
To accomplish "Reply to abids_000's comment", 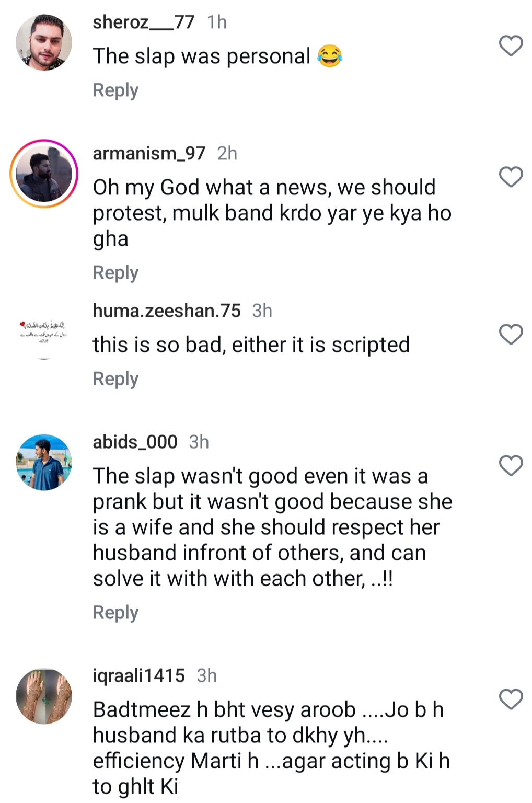I will (x=115, y=612).
